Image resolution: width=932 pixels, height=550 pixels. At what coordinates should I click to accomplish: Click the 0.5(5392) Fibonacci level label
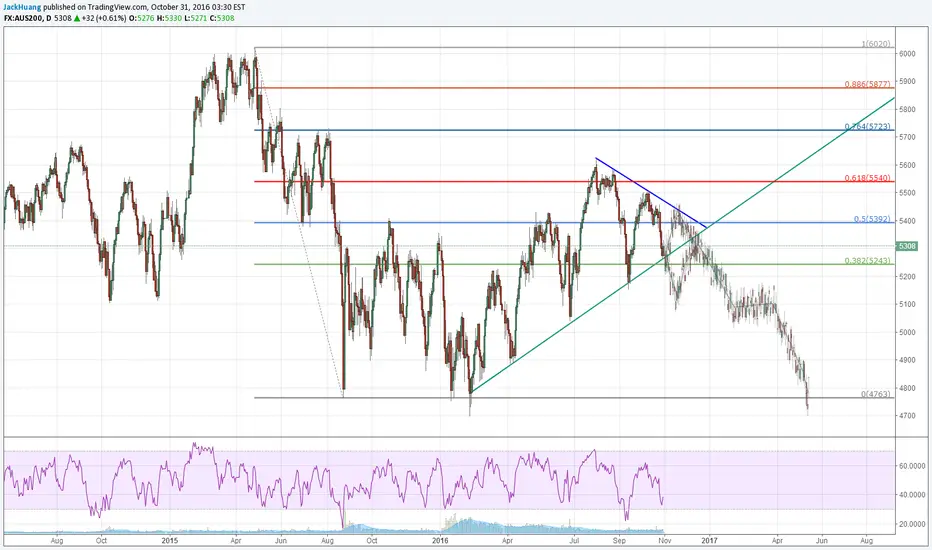(872, 219)
